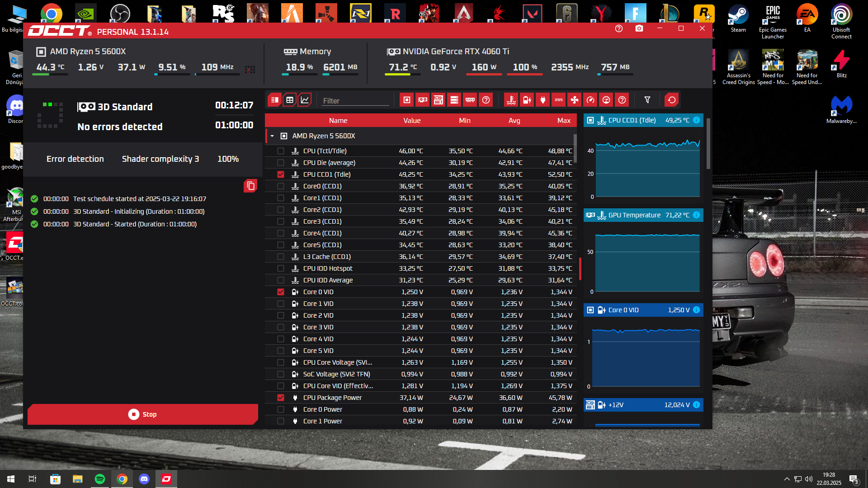Open Spotify from the taskbar
Screen dimensions: 868x488
(100, 479)
